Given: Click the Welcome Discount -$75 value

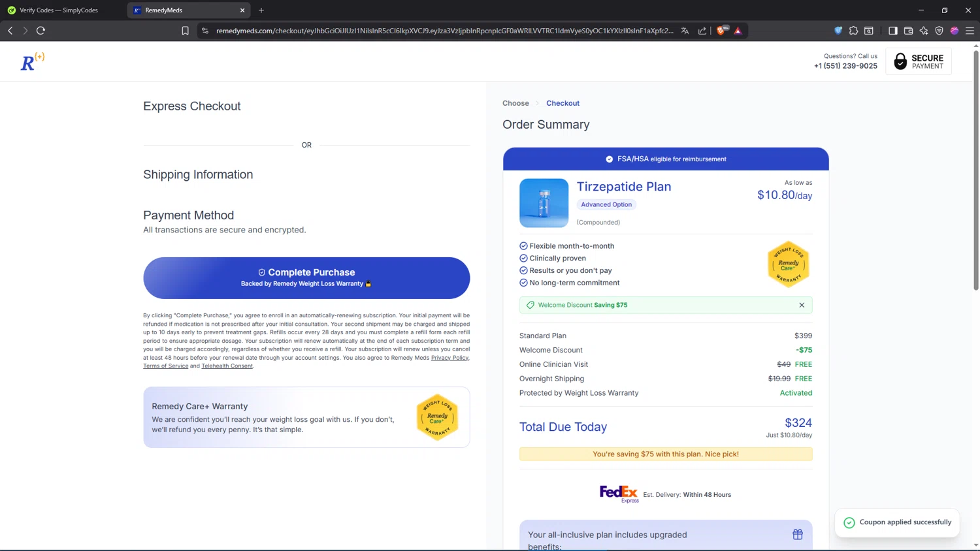Looking at the screenshot, I should click(804, 350).
